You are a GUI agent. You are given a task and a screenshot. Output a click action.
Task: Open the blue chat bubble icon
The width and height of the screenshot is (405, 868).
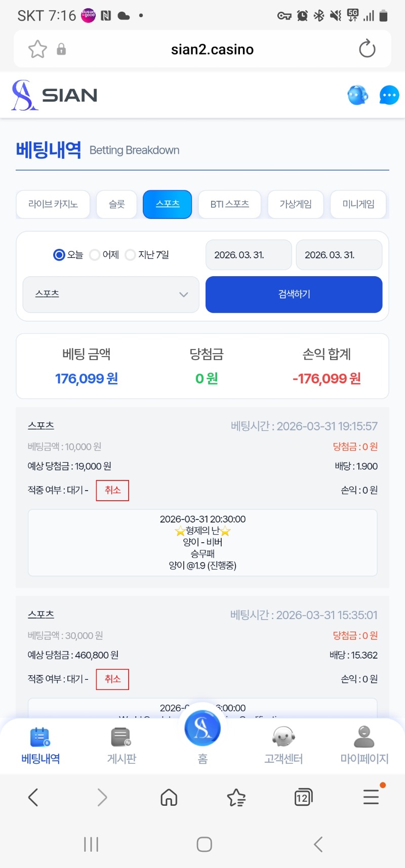point(389,95)
